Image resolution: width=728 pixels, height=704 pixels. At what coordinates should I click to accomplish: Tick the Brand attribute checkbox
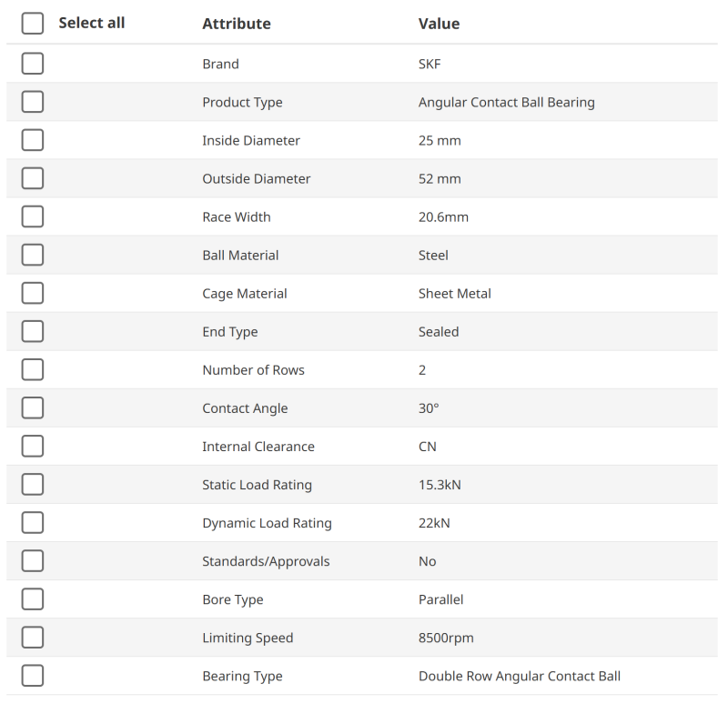[33, 64]
